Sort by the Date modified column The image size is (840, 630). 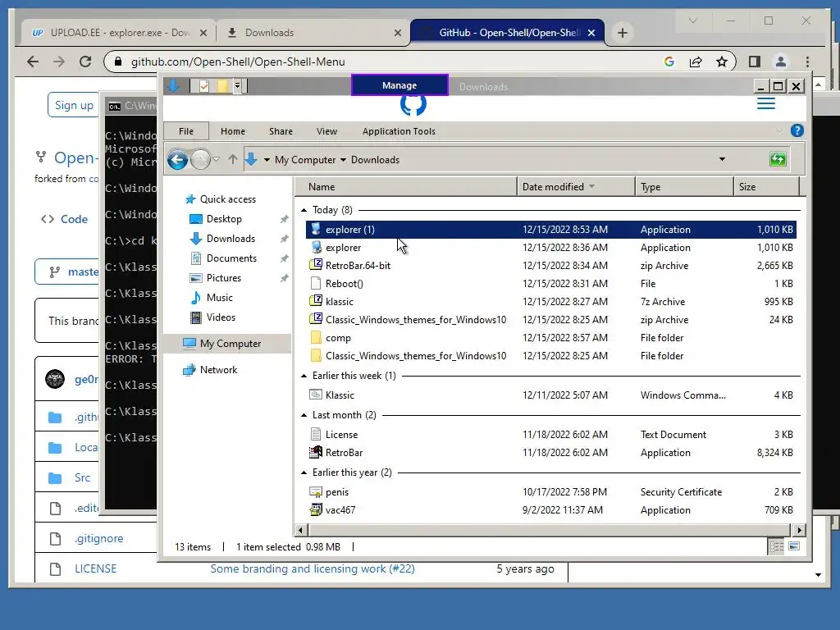tap(576, 187)
